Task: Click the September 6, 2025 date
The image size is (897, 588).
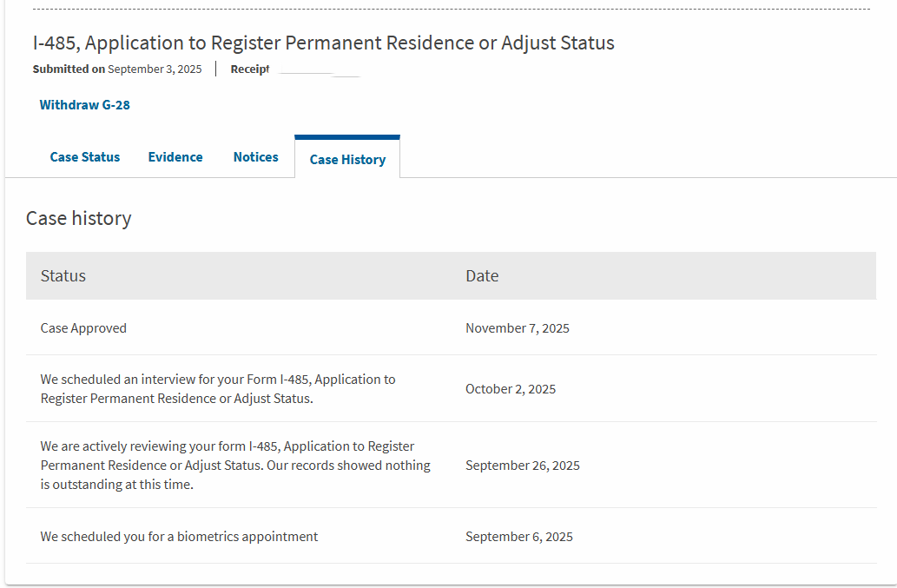Action: 519,537
